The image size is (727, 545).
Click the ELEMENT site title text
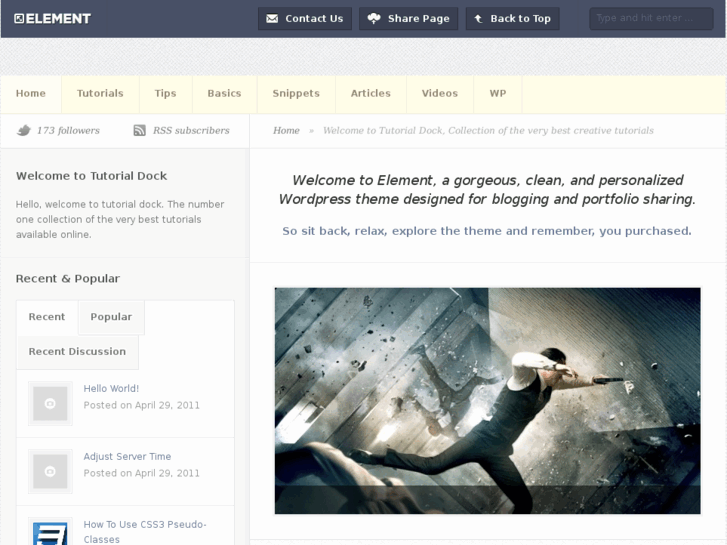tap(58, 19)
